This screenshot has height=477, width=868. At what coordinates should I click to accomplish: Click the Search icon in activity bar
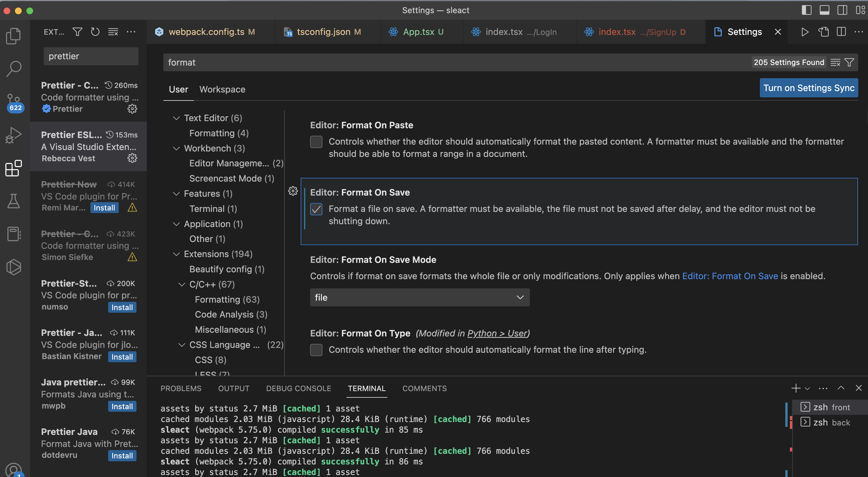point(13,68)
